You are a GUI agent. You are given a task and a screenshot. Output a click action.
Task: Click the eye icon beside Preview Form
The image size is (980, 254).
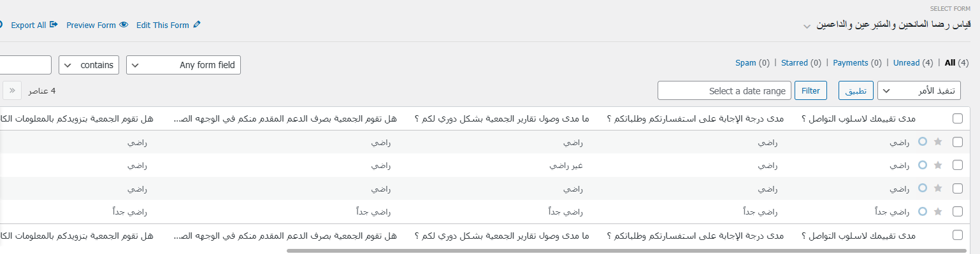click(x=124, y=25)
